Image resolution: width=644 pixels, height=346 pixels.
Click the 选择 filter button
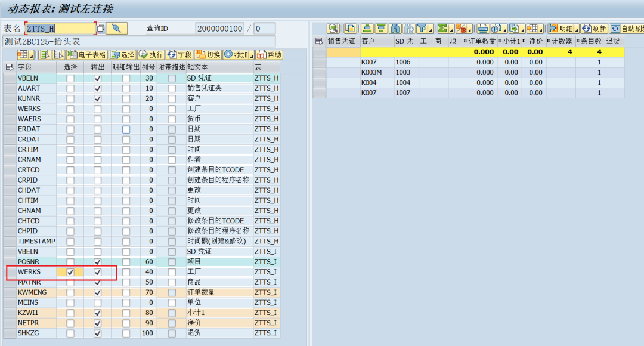tap(123, 55)
